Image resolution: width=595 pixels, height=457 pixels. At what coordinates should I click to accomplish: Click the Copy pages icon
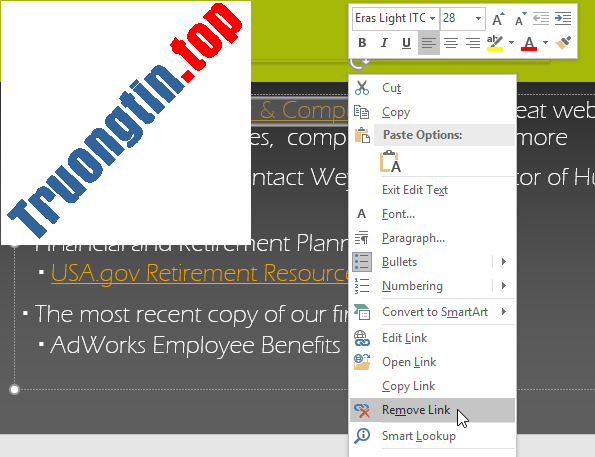click(361, 112)
